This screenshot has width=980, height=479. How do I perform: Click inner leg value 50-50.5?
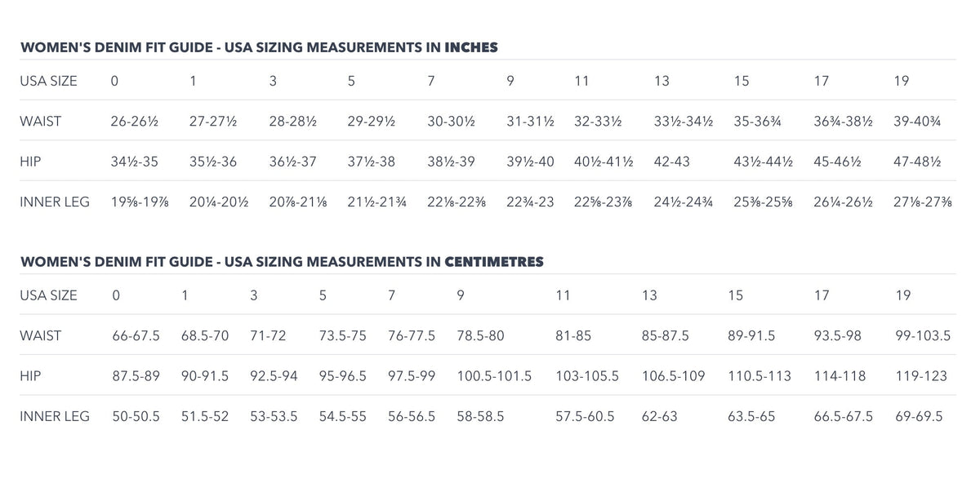pos(136,416)
